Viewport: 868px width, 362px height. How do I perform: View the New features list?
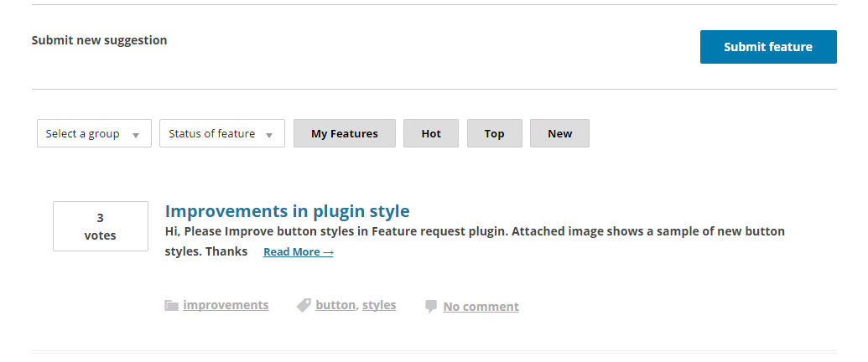[x=559, y=134]
